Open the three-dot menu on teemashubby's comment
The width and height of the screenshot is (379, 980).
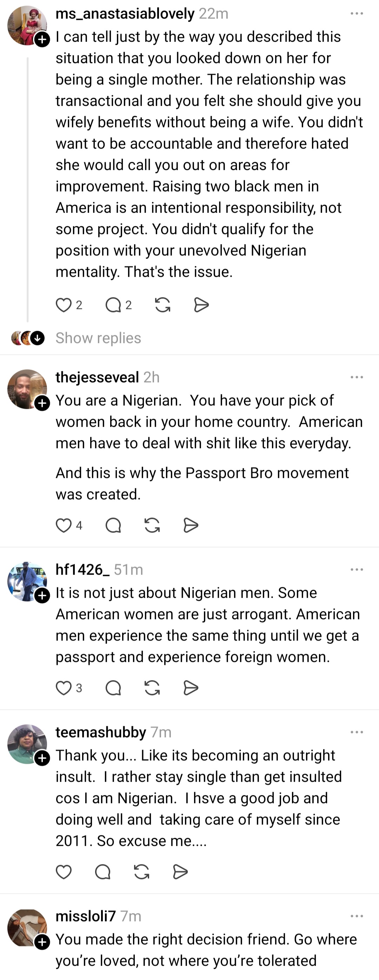click(357, 731)
